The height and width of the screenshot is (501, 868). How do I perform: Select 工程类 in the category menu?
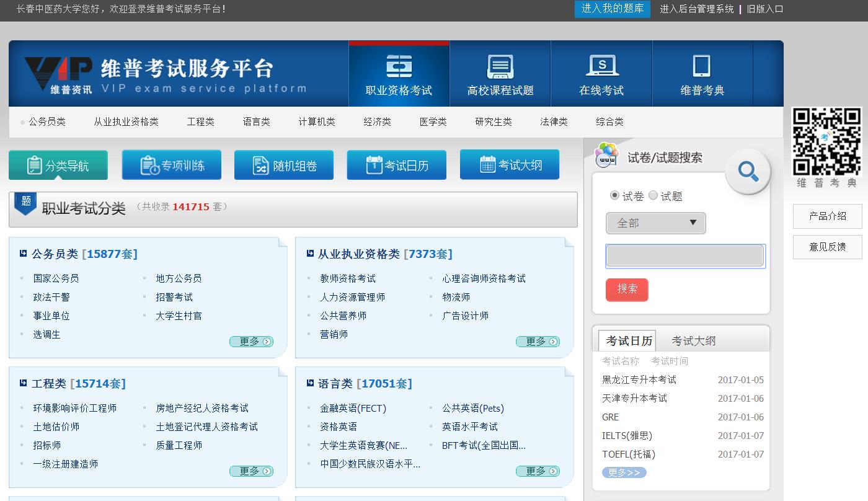(201, 122)
